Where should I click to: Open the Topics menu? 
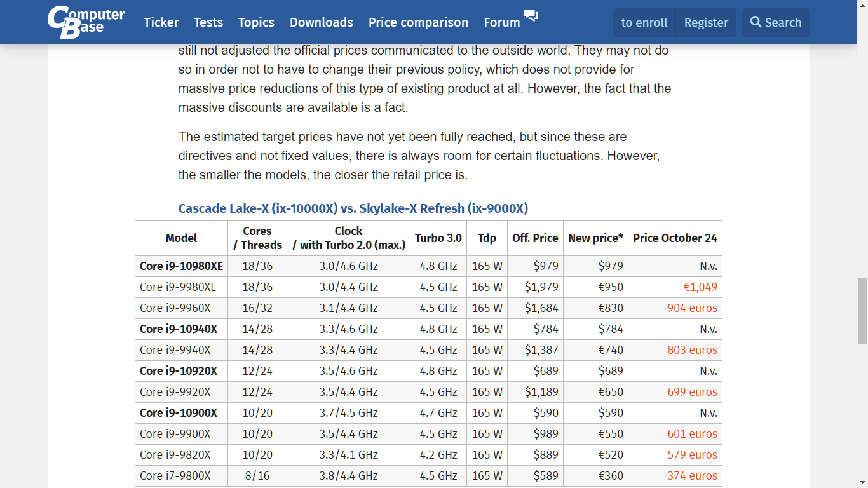click(x=256, y=22)
